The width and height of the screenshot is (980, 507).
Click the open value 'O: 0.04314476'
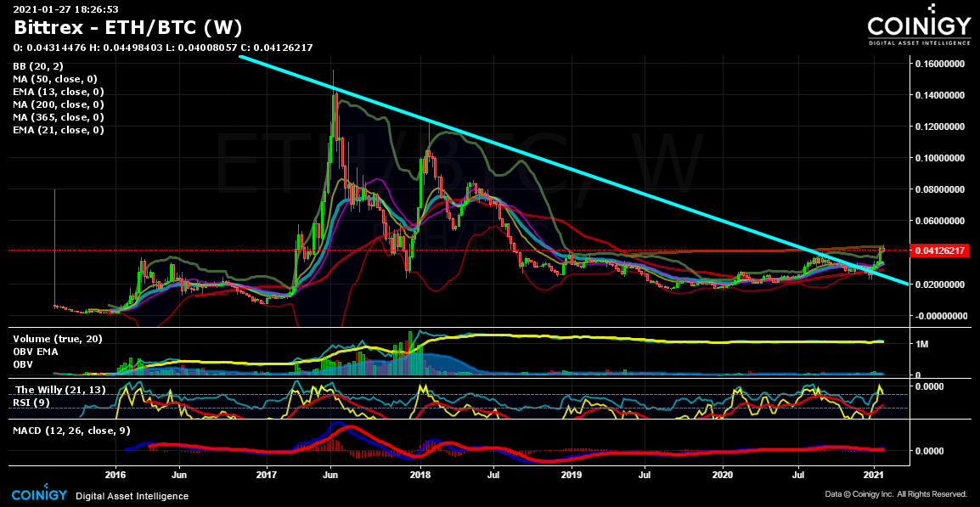[48, 48]
